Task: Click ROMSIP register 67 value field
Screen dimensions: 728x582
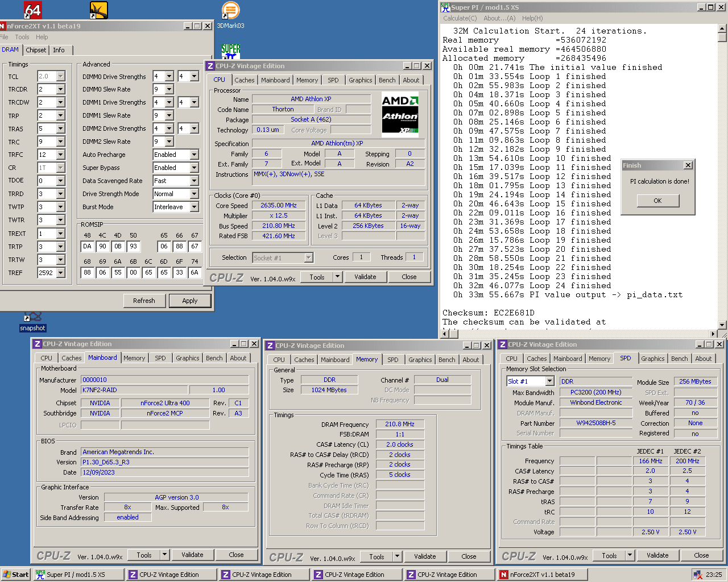Action: click(195, 246)
